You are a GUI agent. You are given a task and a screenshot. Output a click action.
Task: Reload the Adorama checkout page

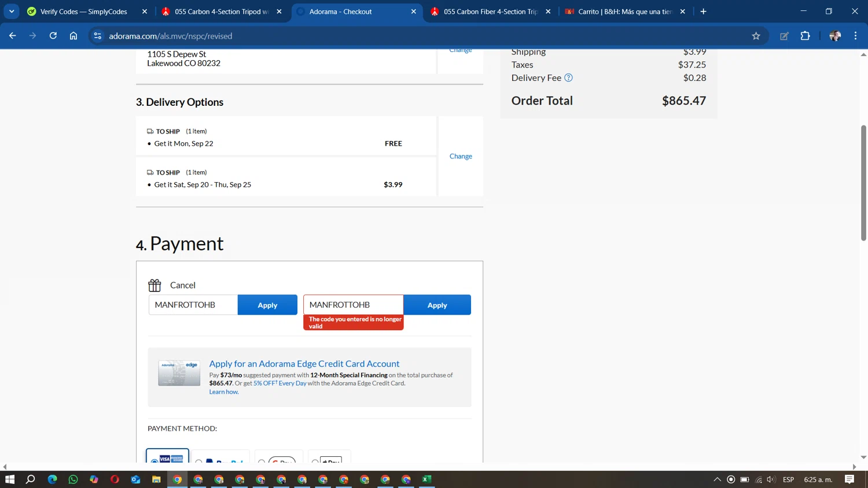53,36
